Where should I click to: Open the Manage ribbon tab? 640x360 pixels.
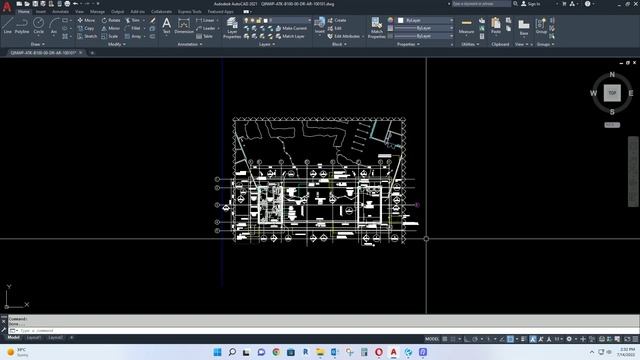tap(97, 12)
